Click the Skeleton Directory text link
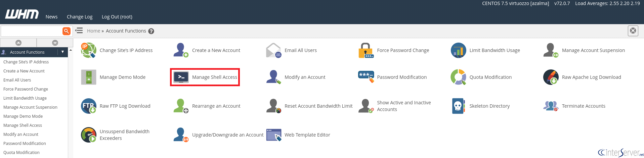The image size is (644, 158). coord(489,106)
